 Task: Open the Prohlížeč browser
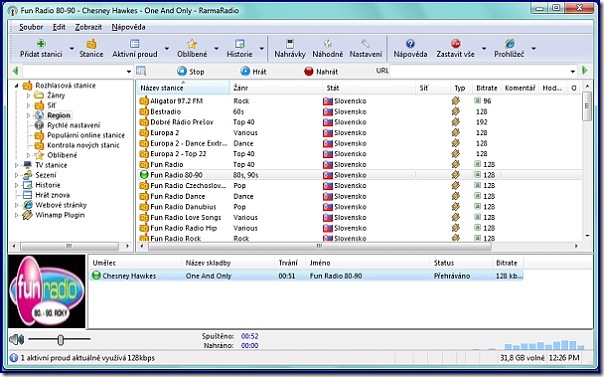(509, 49)
